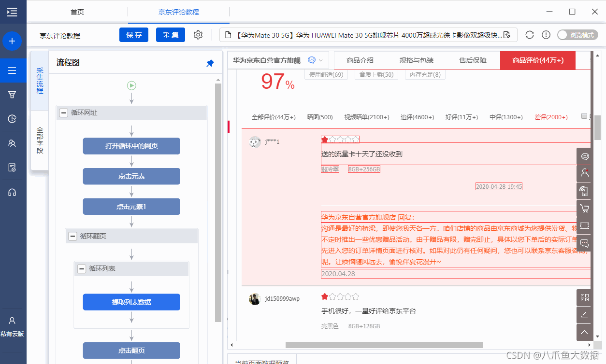Screen dimensions: 606x364
Task: Click the JD floating feedback message icon
Action: pyautogui.click(x=585, y=243)
